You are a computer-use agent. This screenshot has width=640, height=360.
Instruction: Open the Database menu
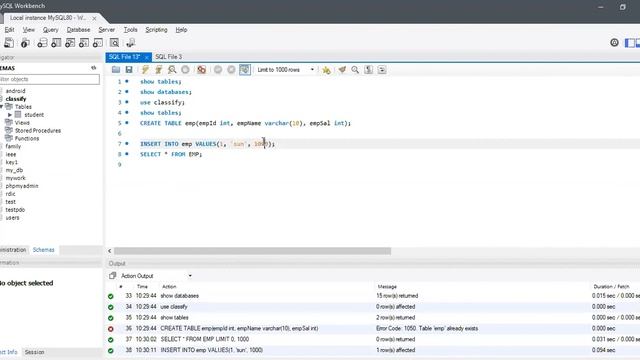(78, 30)
